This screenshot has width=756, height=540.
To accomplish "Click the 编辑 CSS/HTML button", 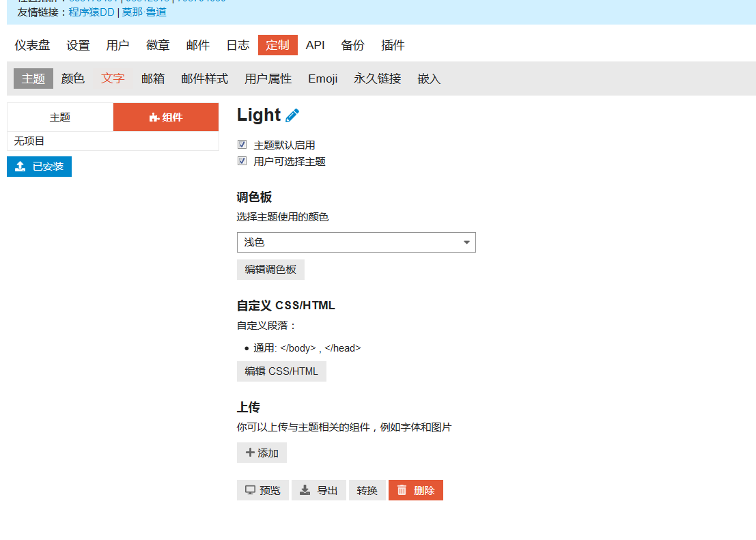I will (281, 371).
